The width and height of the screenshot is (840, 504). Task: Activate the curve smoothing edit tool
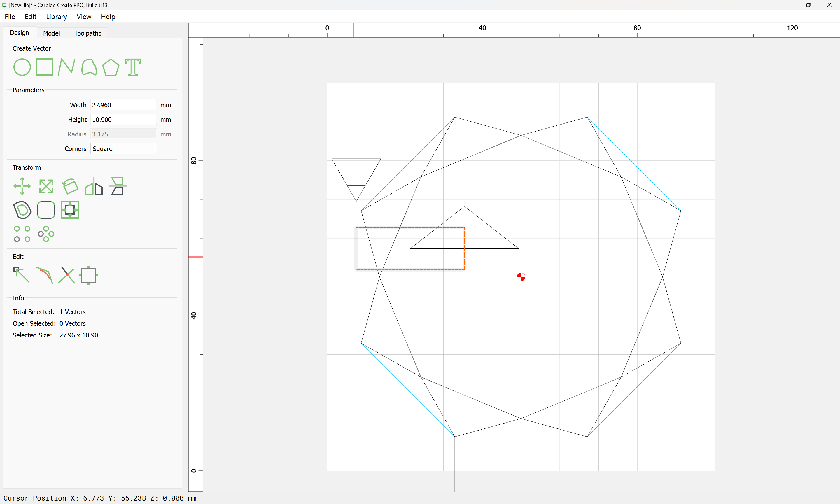point(44,275)
